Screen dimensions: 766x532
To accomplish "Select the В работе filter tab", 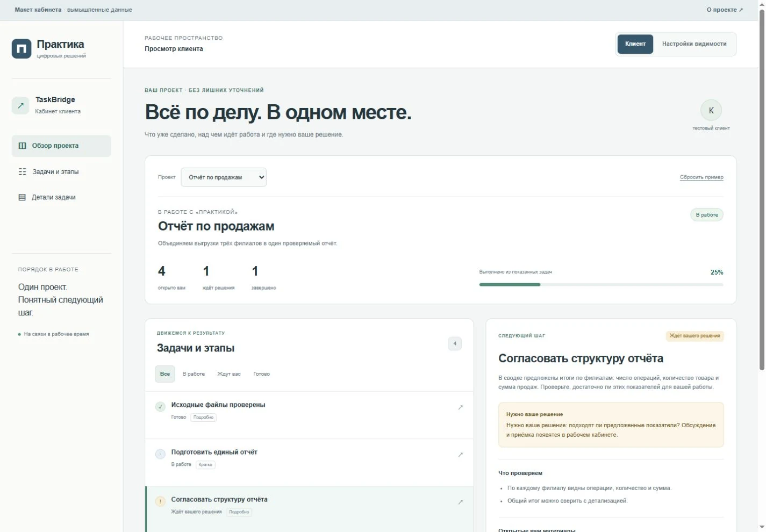I will [x=194, y=374].
